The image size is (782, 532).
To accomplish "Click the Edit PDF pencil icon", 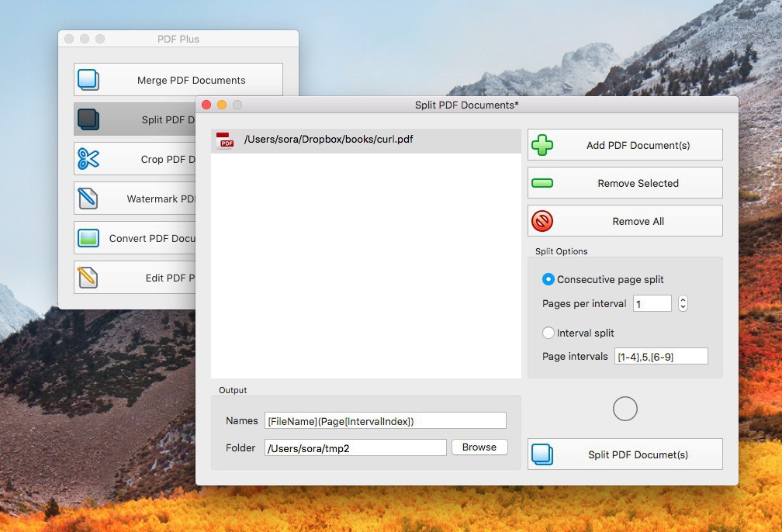I will tap(88, 278).
